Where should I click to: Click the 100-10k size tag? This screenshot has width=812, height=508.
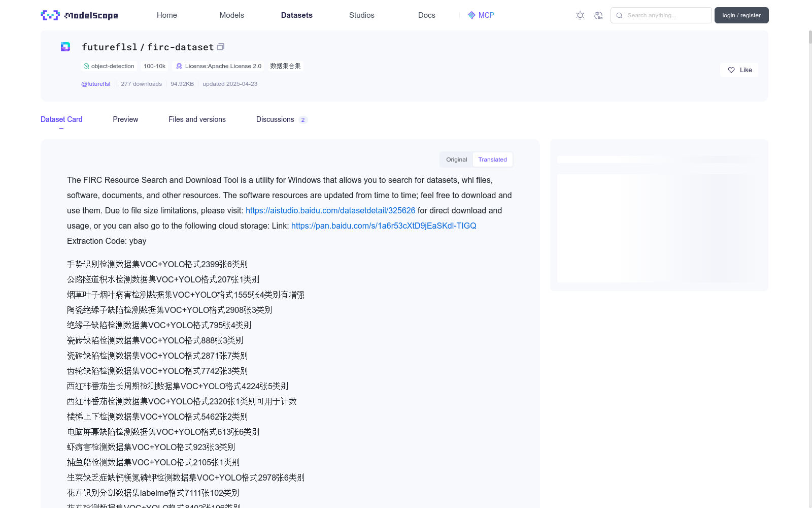pos(154,66)
